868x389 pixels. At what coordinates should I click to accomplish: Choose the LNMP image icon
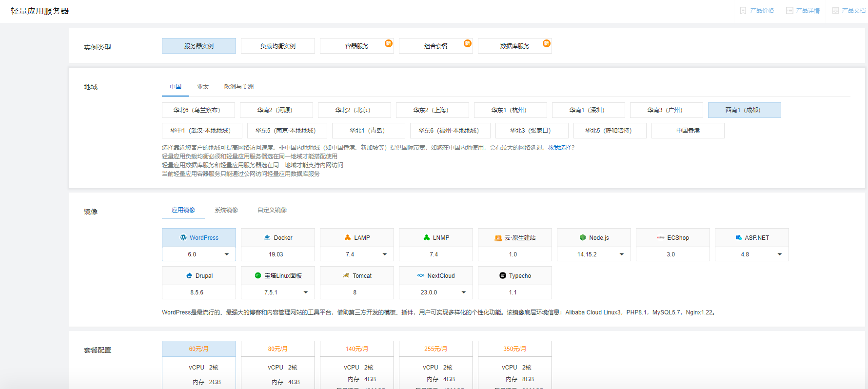[x=427, y=237]
